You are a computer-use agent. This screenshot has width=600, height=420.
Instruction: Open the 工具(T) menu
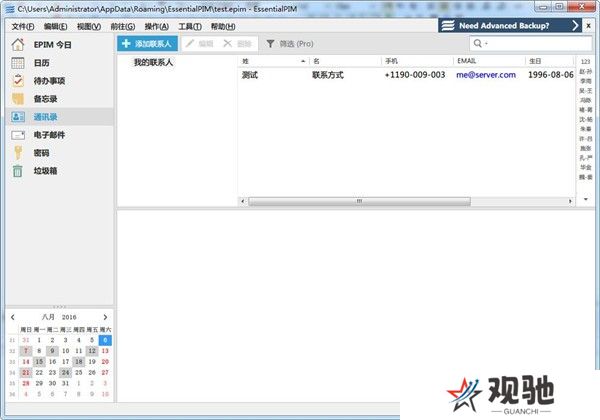190,26
